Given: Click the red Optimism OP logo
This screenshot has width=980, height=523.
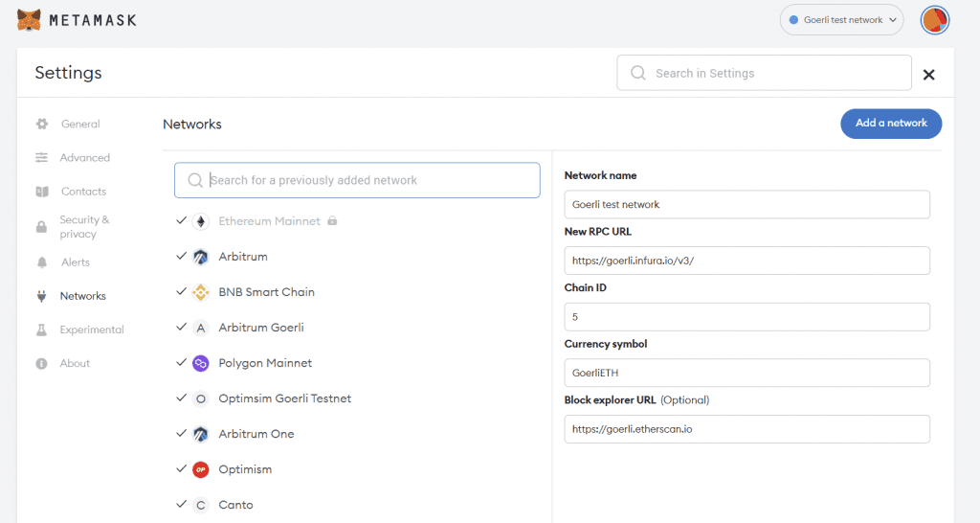Looking at the screenshot, I should click(201, 469).
